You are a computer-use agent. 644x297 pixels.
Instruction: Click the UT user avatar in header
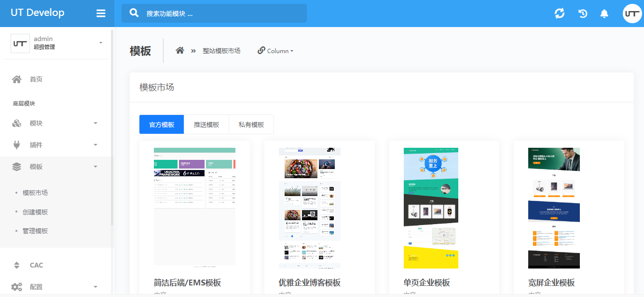[x=632, y=14]
